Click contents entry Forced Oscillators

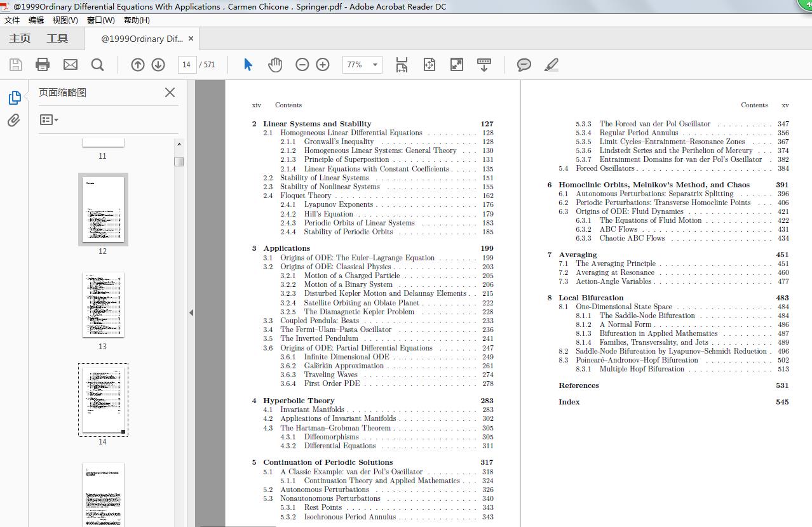tap(605, 168)
